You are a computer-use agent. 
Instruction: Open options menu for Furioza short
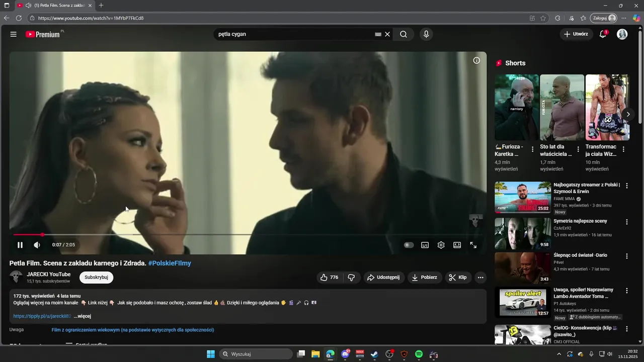532,149
